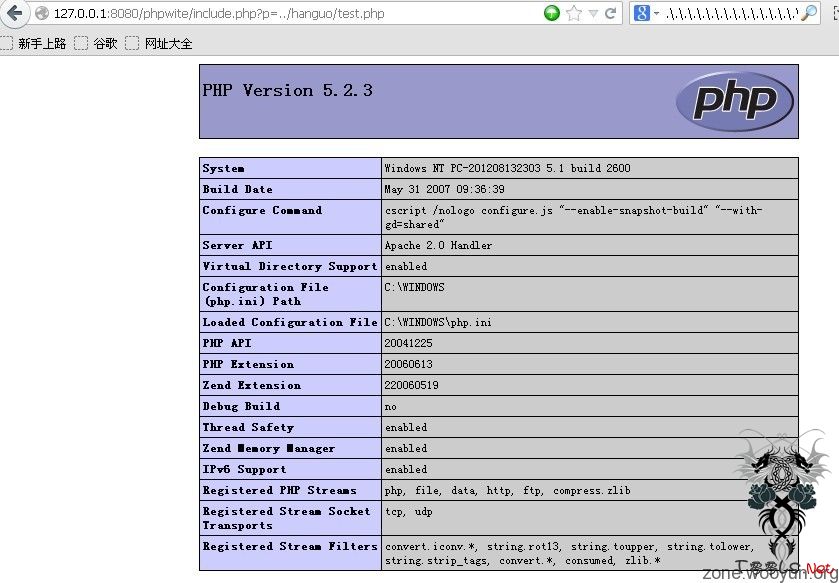Screen dimensions: 839x583
Task: Select Registered Stream Filters label
Action: (x=289, y=546)
